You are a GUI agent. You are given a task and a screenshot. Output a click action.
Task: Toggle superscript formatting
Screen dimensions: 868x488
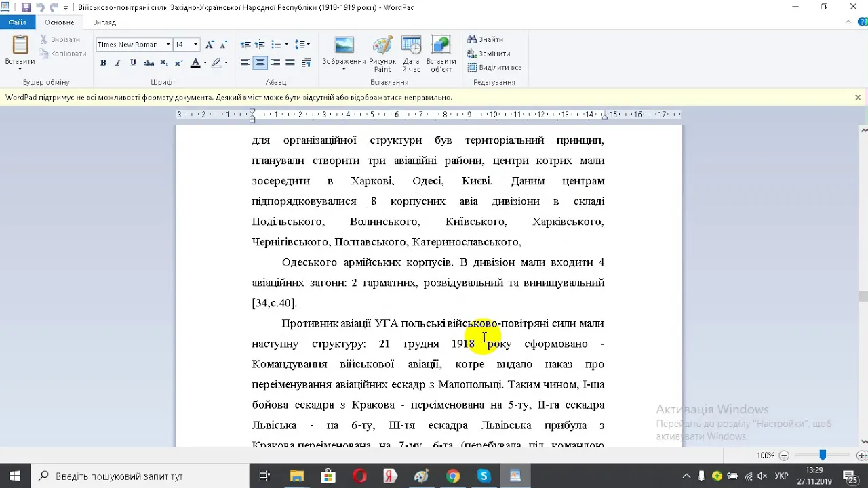coord(178,63)
